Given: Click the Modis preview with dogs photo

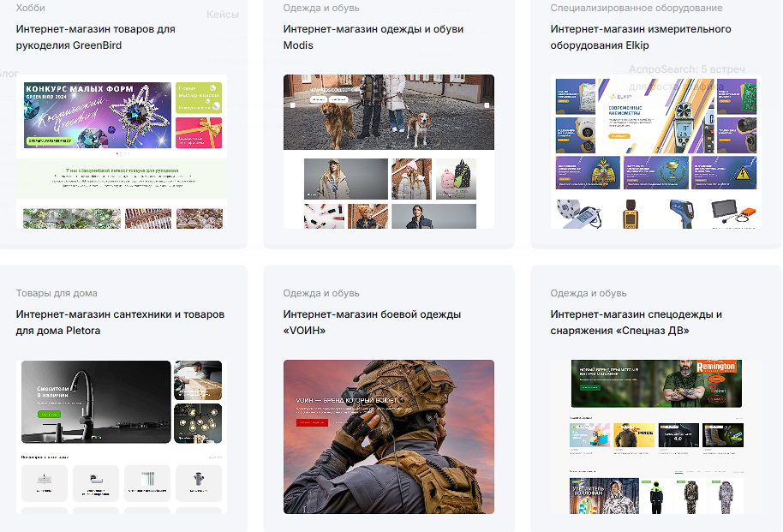Looking at the screenshot, I should [x=388, y=112].
